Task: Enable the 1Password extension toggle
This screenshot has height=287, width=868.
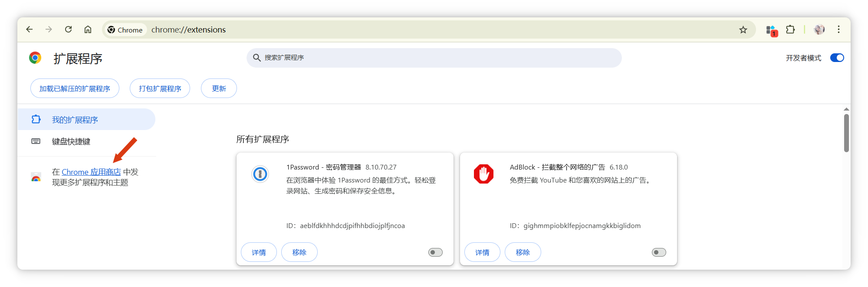Action: (x=435, y=252)
